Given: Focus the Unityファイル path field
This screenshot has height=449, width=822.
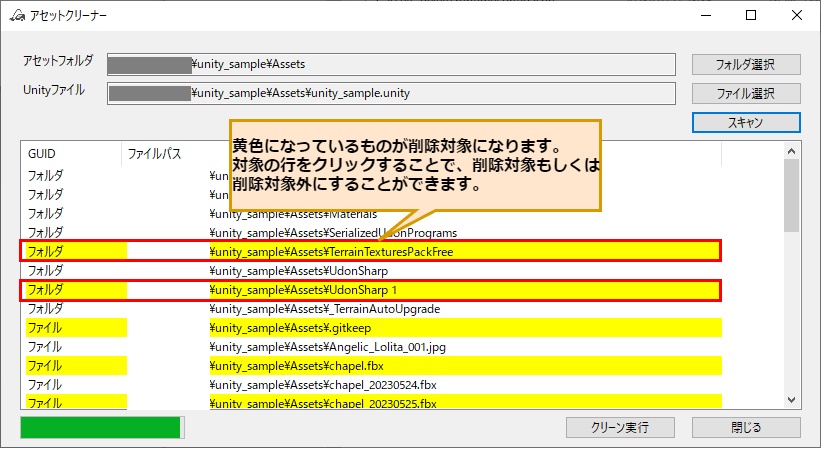Looking at the screenshot, I should click(x=391, y=93).
